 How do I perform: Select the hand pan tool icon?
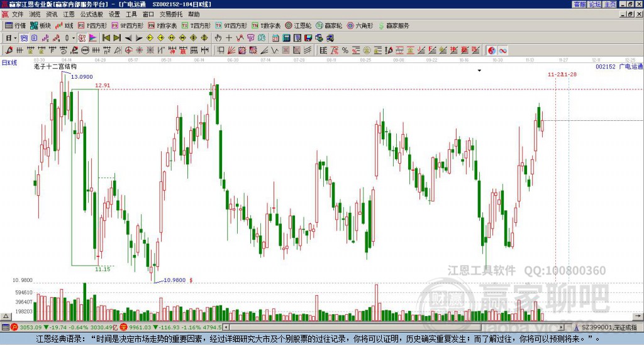click(x=218, y=38)
